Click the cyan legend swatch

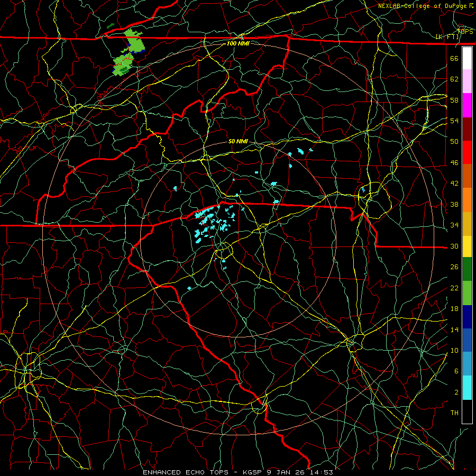467,388
